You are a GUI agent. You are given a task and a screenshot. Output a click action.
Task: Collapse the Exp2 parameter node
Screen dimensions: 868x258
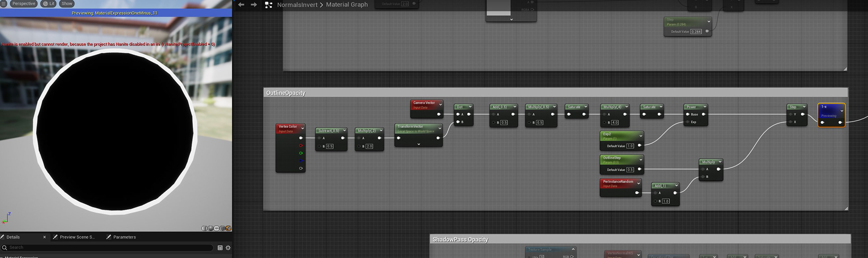[x=641, y=136]
